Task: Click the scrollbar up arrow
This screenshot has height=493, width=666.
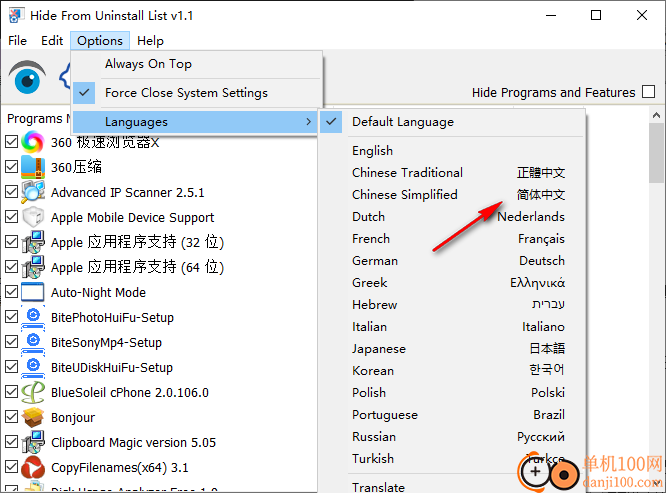Action: pos(656,115)
